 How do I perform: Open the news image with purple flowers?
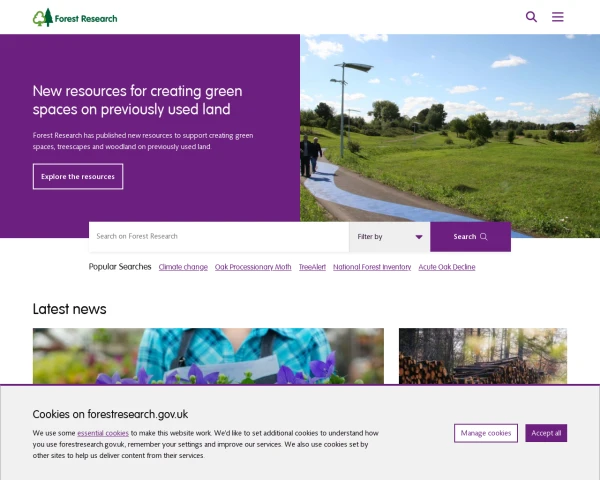[x=208, y=355]
